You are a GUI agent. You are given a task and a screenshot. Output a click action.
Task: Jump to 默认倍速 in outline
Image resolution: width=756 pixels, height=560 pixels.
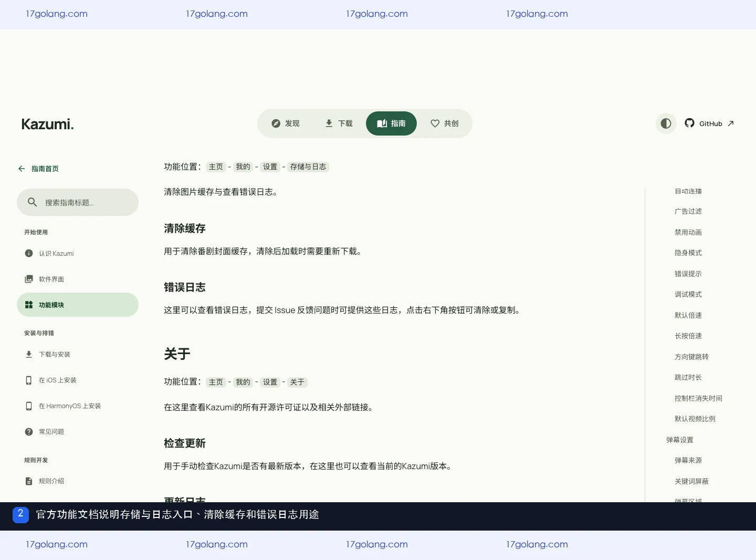pos(688,315)
